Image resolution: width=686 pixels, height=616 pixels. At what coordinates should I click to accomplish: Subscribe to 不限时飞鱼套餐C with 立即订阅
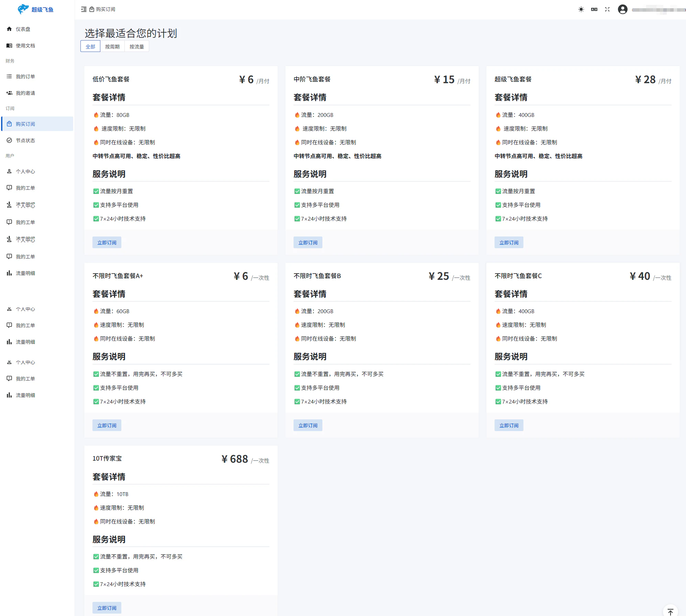tap(509, 426)
